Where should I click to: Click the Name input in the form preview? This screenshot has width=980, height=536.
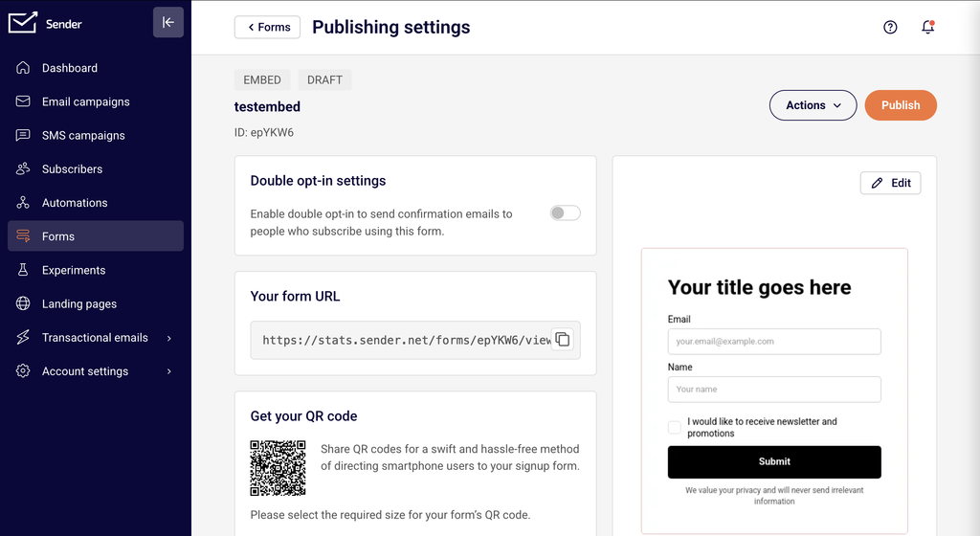point(774,390)
